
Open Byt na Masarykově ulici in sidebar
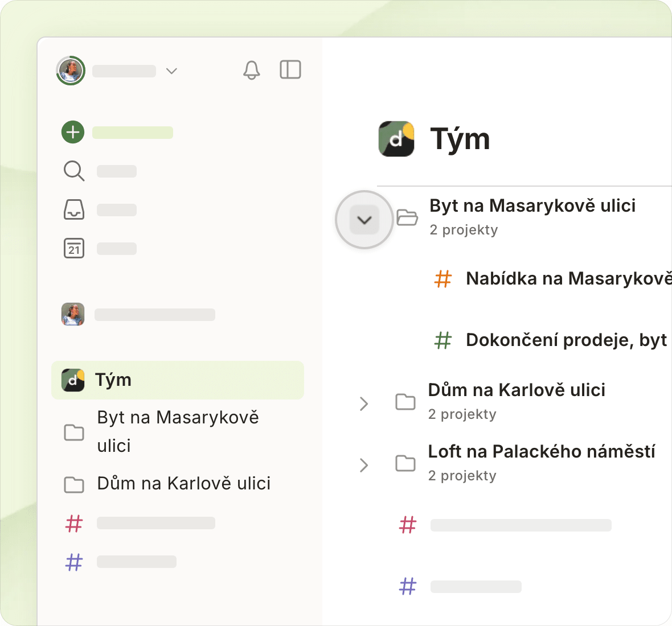pos(178,431)
